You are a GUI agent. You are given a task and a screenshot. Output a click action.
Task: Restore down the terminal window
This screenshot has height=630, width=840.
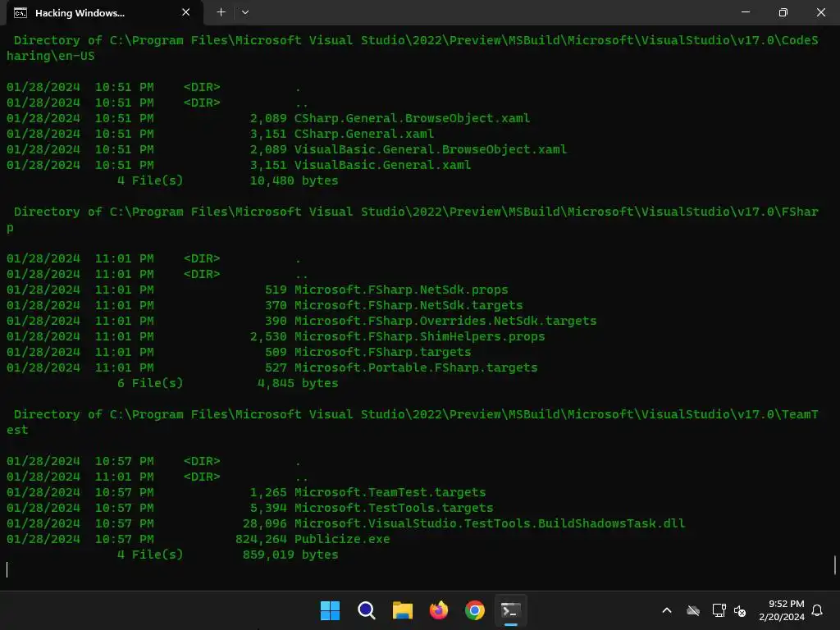pos(783,12)
